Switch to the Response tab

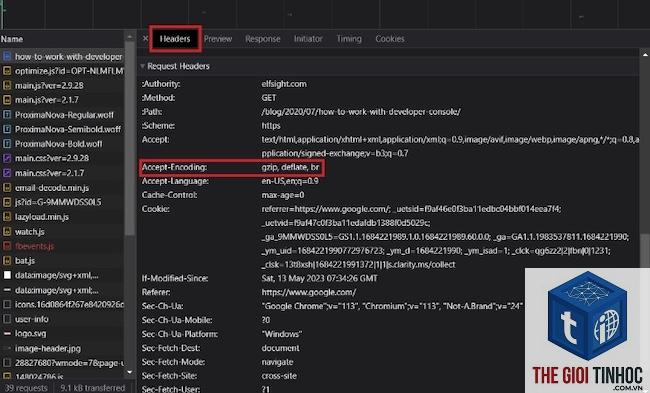click(x=263, y=39)
